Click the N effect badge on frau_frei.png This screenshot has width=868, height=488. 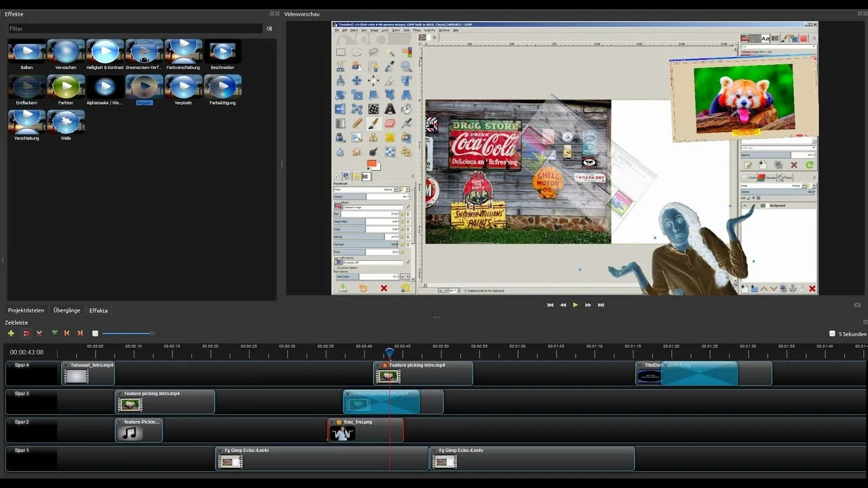pos(339,422)
